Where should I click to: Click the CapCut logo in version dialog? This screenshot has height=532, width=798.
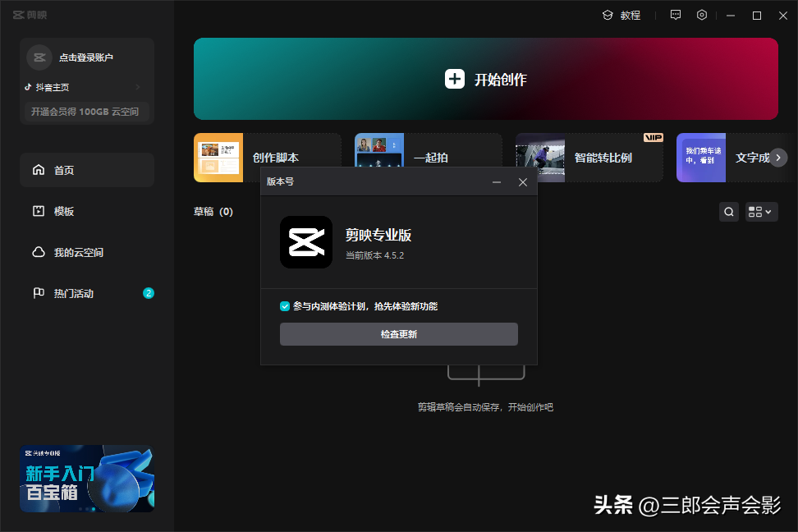pyautogui.click(x=305, y=242)
